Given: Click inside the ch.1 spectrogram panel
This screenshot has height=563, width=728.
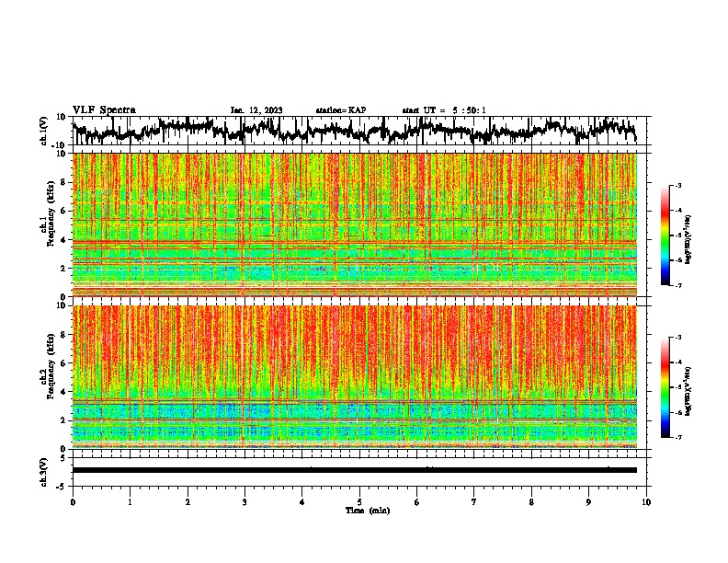Looking at the screenshot, I should (x=355, y=224).
